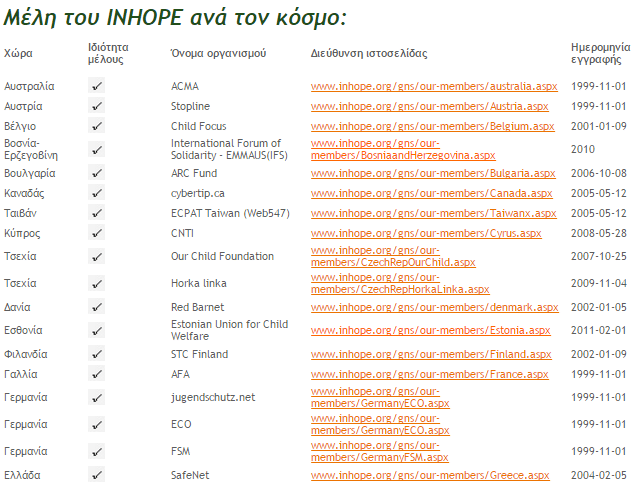
Task: Click the checkmark beside Our Child Foundation
Action: point(96,256)
